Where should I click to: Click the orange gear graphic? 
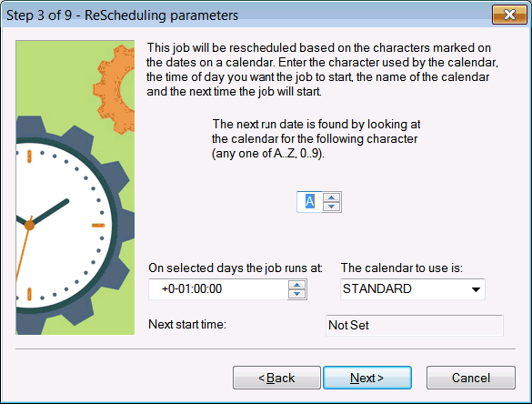115,88
